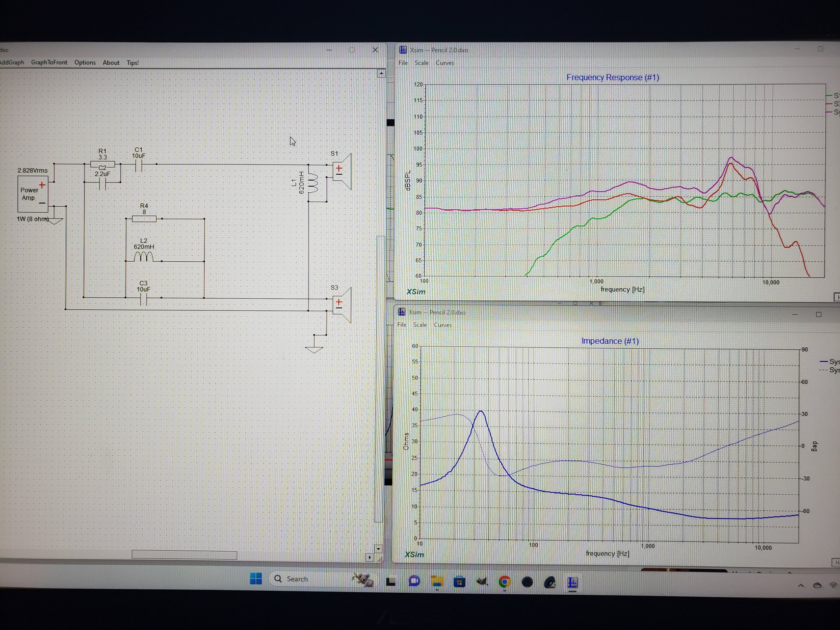The width and height of the screenshot is (840, 630).
Task: Select the S3 speaker driver symbol
Action: pyautogui.click(x=342, y=305)
